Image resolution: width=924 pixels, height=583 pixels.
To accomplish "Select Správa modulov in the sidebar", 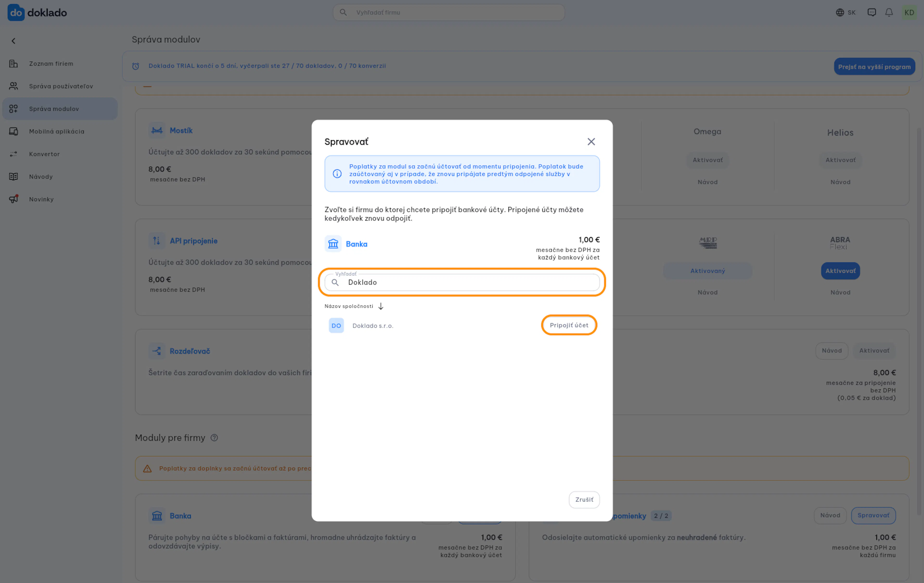I will (60, 109).
